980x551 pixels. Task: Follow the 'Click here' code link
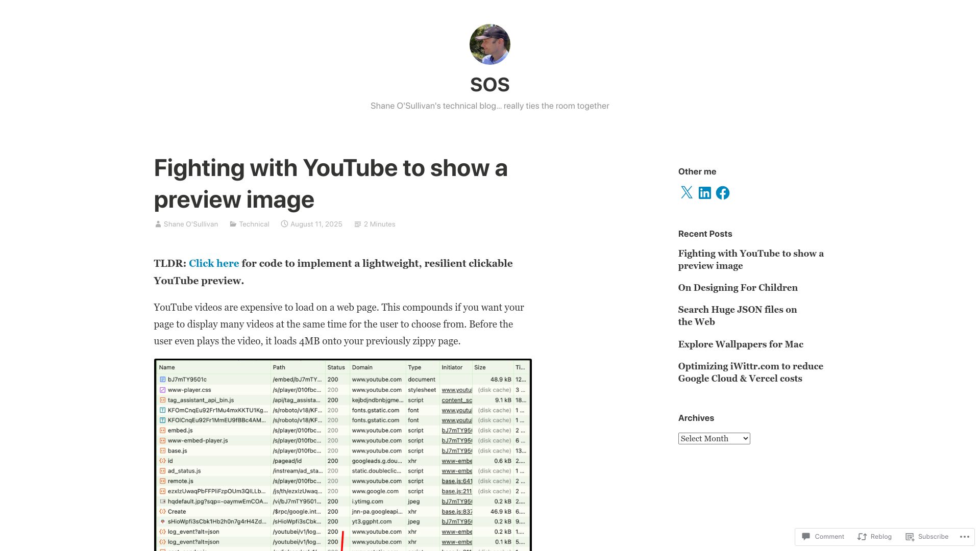(x=214, y=263)
